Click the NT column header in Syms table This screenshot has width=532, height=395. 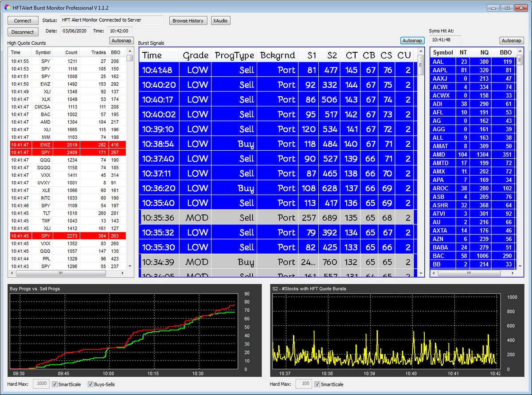pyautogui.click(x=463, y=52)
